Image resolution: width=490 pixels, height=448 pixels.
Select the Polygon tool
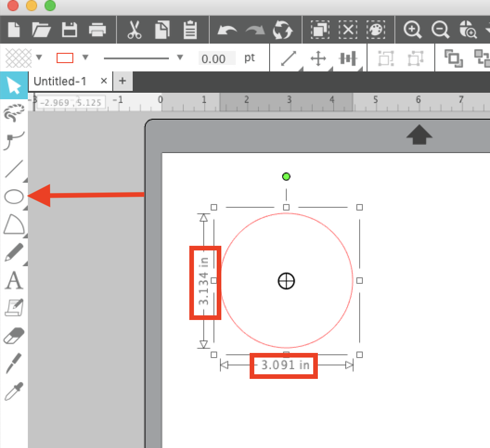[14, 224]
